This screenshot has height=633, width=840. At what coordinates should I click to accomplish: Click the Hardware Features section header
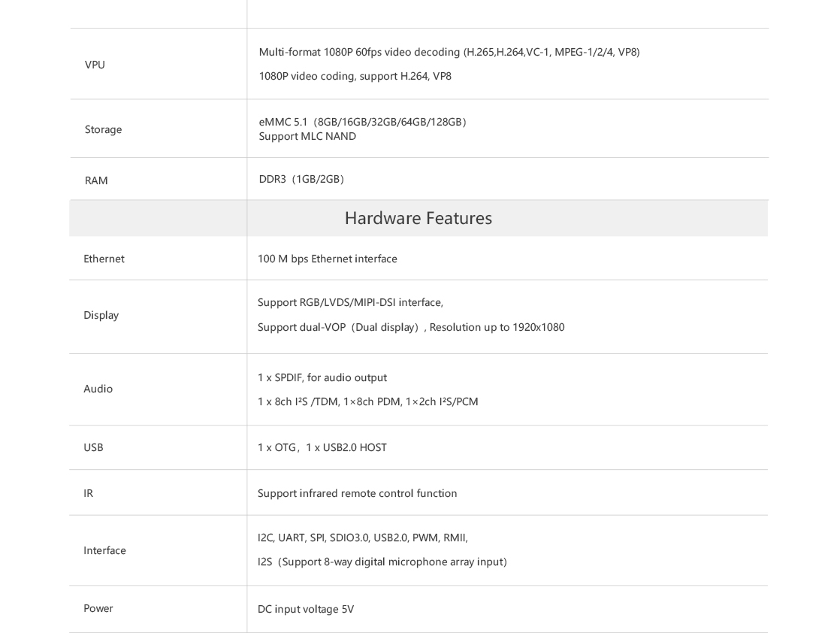click(418, 218)
